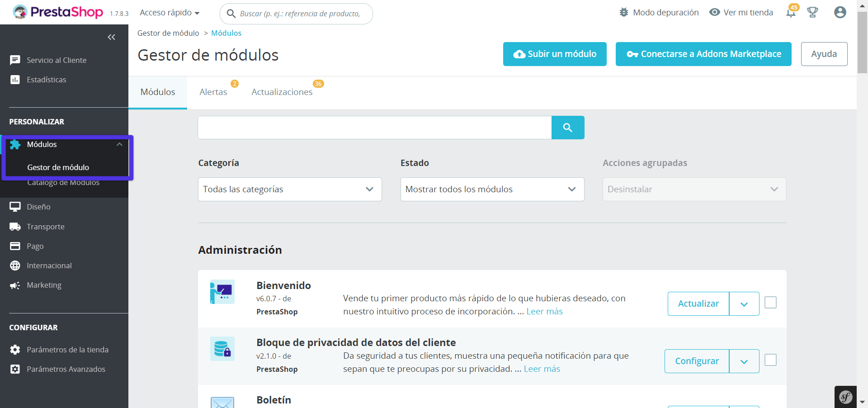Open Catálogo de Módulos submenu item

coord(63,183)
